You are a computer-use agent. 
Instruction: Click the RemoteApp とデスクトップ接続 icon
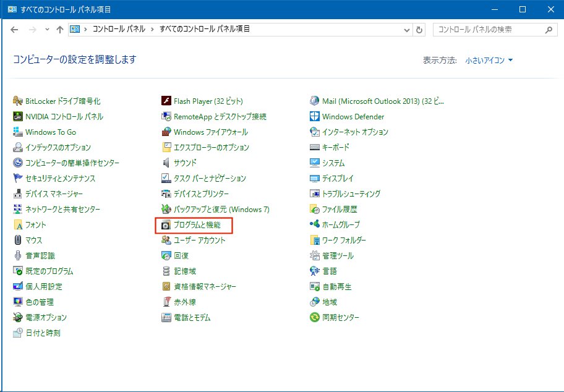pyautogui.click(x=166, y=116)
